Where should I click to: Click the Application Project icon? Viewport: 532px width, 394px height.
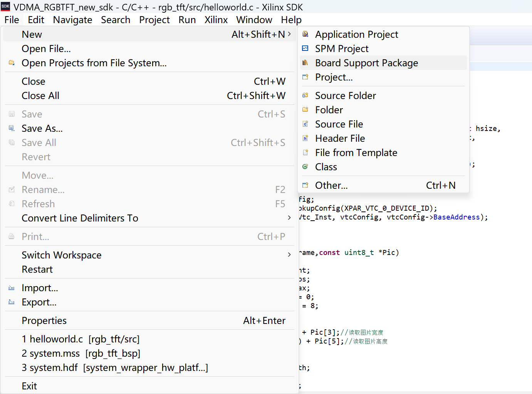(305, 34)
